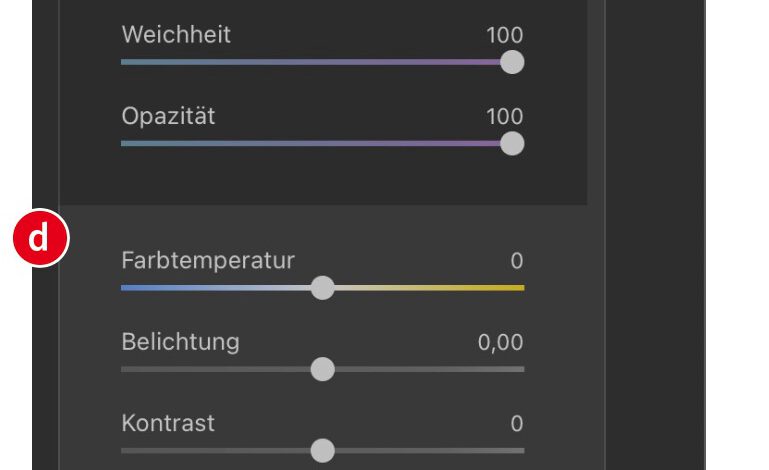Click the blue end of the Farbtemperatur track
Image resolution: width=769 pixels, height=470 pixels.
127,288
